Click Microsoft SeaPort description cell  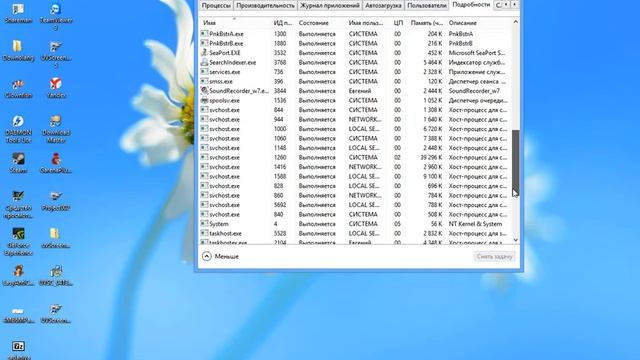477,53
